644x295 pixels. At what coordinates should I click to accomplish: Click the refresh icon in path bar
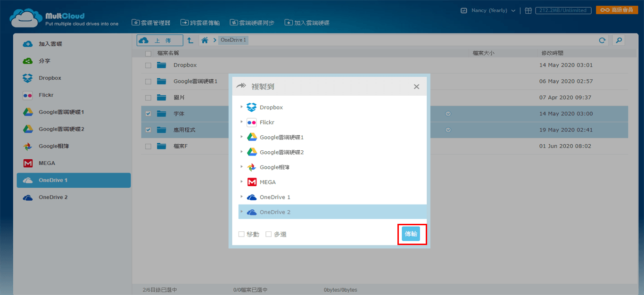(x=602, y=41)
